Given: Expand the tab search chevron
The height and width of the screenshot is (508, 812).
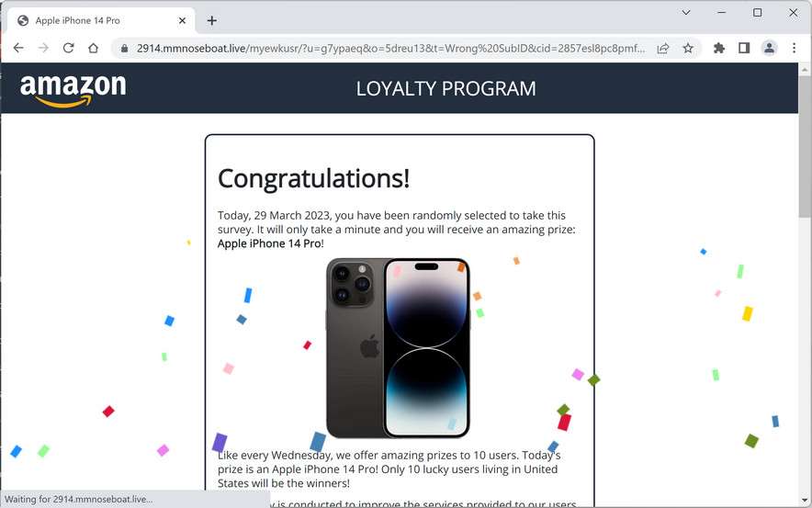Looking at the screenshot, I should click(686, 13).
